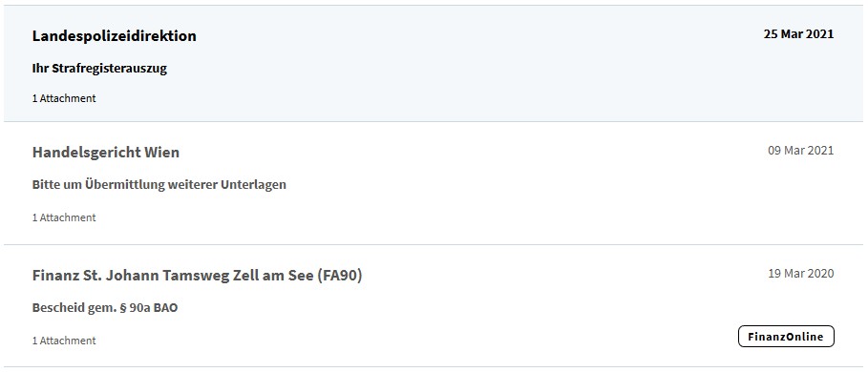This screenshot has width=868, height=372.
Task: Open the police criminal record extract message
Action: 434,64
